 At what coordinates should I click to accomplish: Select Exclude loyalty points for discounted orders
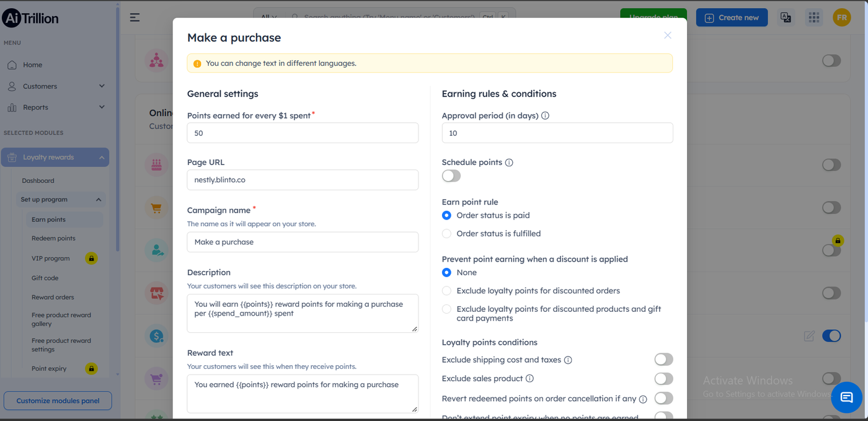click(446, 291)
